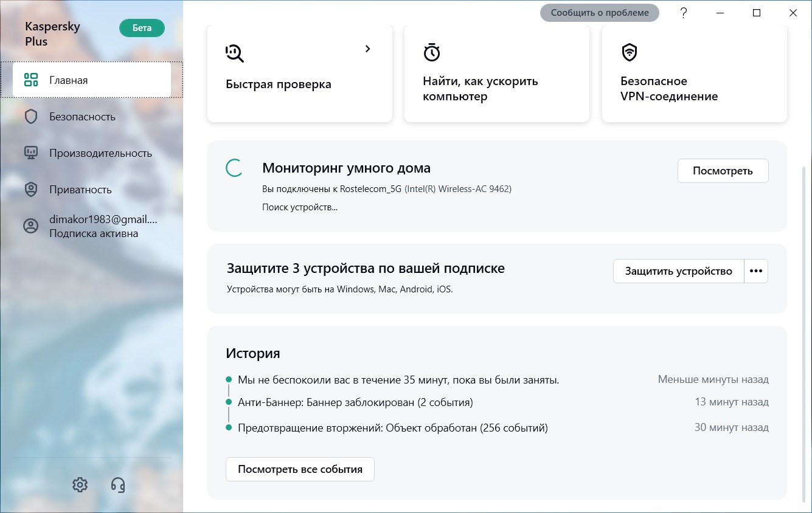Open settings via the gear icon
Image resolution: width=812 pixels, height=513 pixels.
[x=80, y=484]
